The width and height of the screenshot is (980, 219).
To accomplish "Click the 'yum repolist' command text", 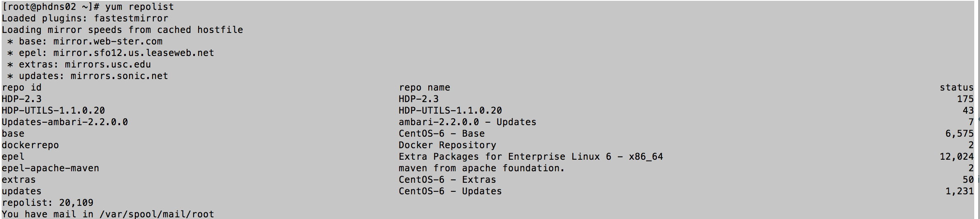I will [139, 7].
